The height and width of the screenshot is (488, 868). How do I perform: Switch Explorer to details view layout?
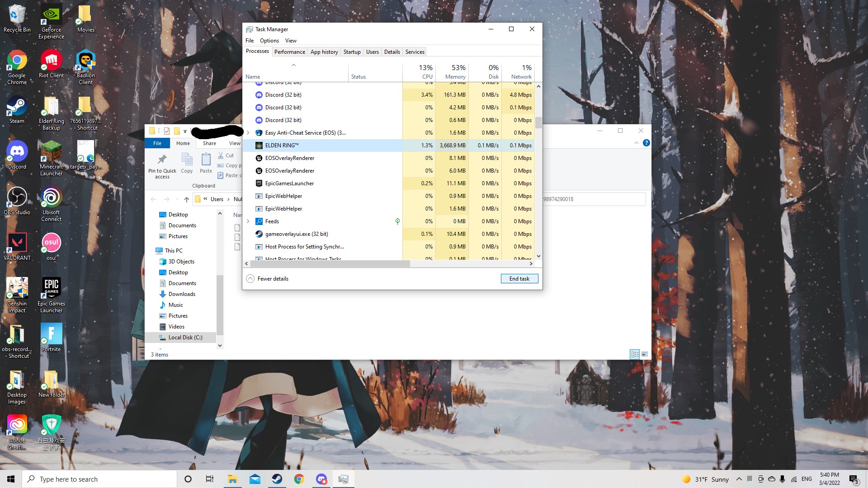[635, 355]
